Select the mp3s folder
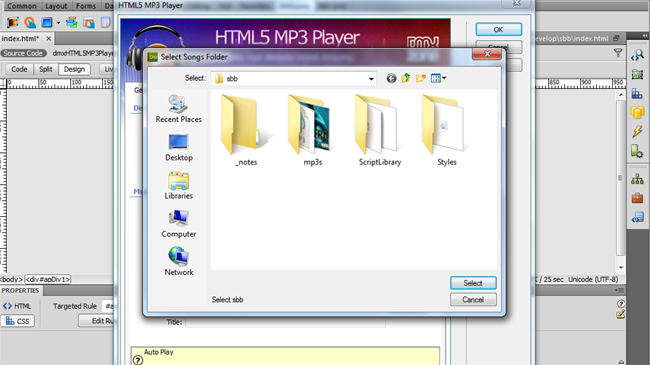 (313, 130)
